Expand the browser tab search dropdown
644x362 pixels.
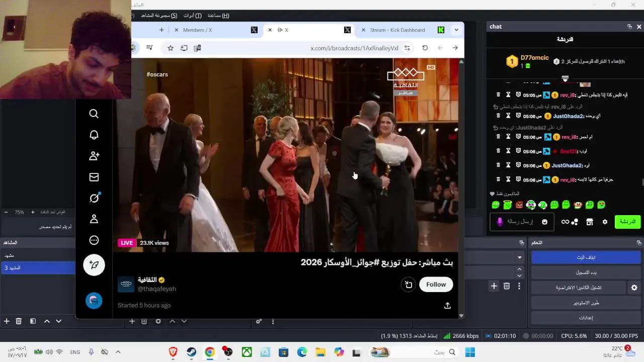[456, 30]
